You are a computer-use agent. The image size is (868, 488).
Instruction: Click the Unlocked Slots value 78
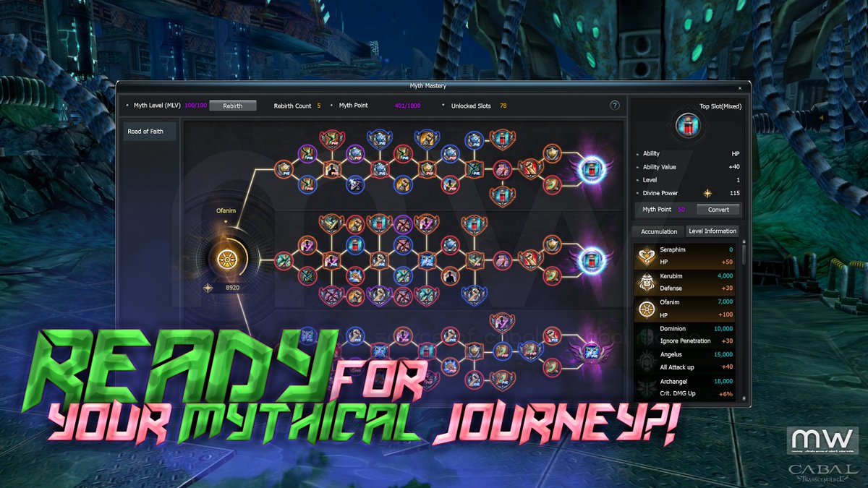[x=503, y=106]
